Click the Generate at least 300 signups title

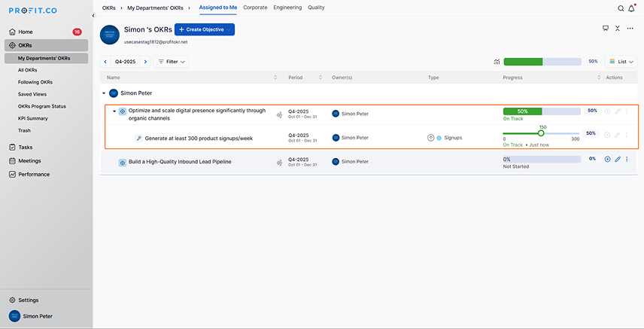tap(199, 139)
